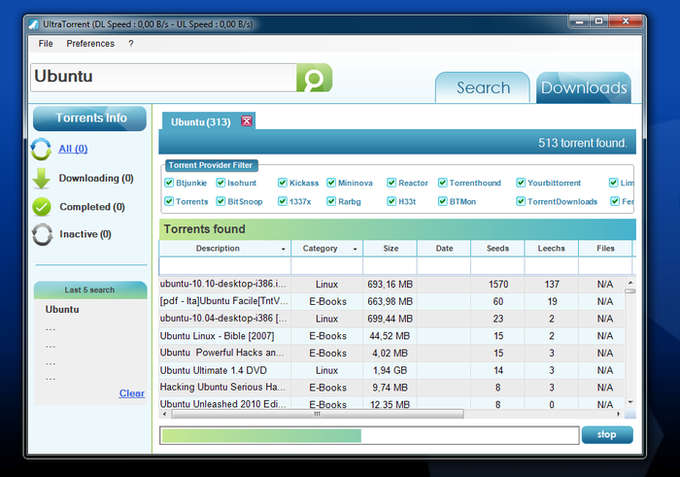Screen dimensions: 680x477
Task: Close the Ubuntu (313) results tab
Action: pyautogui.click(x=247, y=121)
